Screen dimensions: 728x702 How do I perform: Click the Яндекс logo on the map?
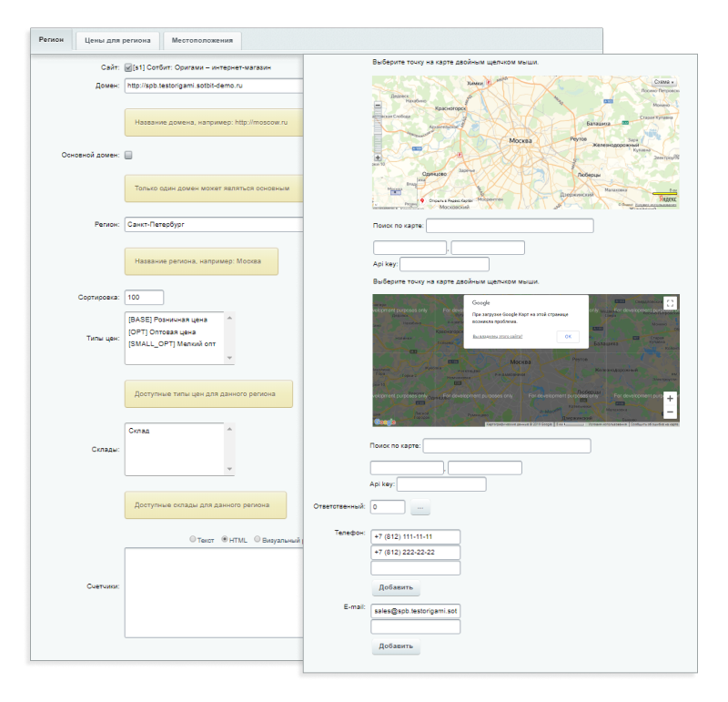668,198
